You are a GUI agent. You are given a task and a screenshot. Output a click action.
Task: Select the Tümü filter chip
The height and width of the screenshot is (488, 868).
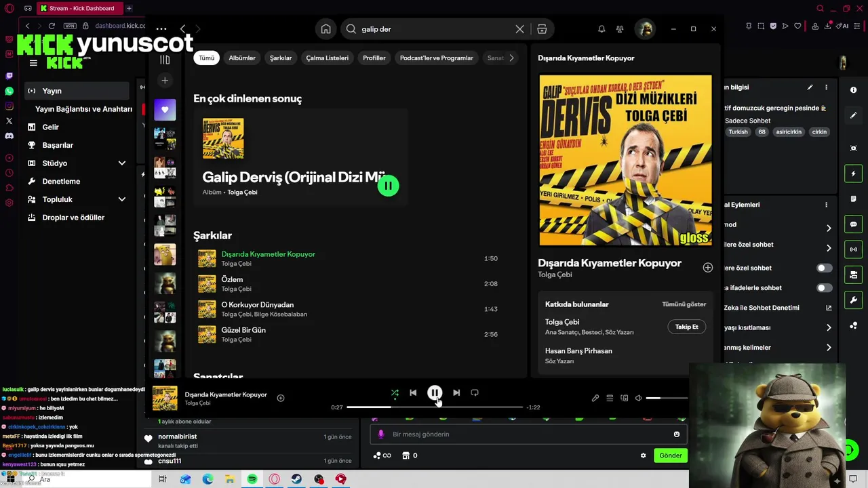point(207,58)
